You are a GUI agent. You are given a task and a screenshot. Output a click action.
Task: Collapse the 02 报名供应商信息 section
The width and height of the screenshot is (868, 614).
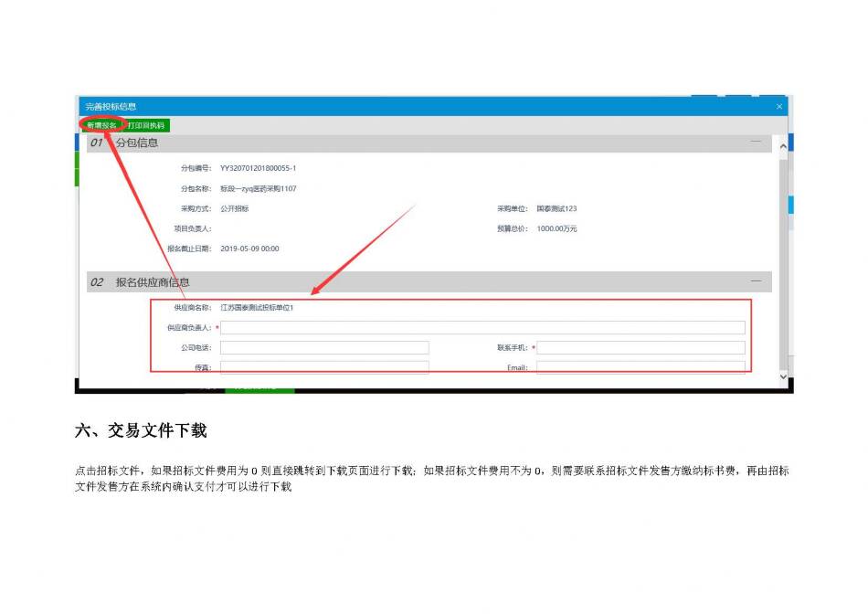(756, 281)
